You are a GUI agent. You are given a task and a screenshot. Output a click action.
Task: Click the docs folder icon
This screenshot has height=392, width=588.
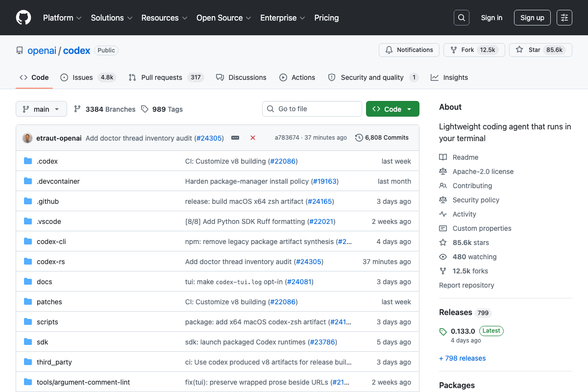click(x=28, y=282)
